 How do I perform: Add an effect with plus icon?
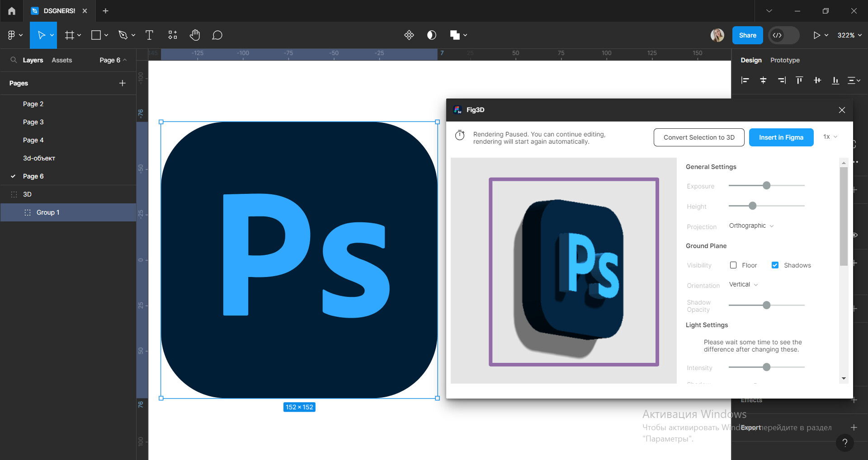[854, 400]
